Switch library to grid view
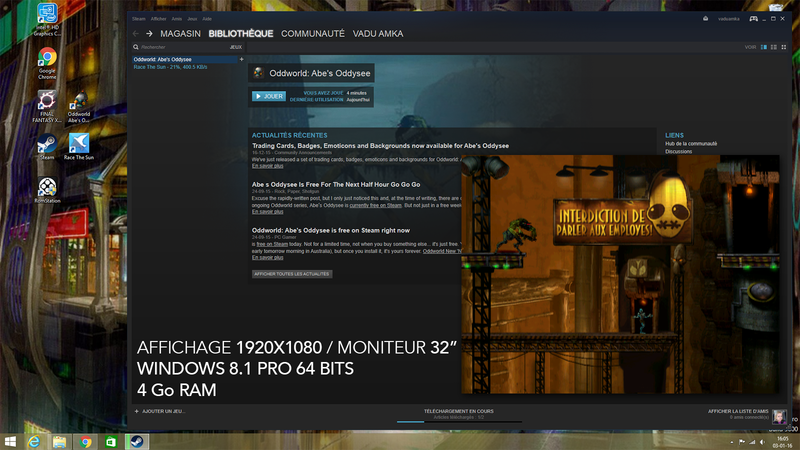800x450 pixels. point(784,47)
